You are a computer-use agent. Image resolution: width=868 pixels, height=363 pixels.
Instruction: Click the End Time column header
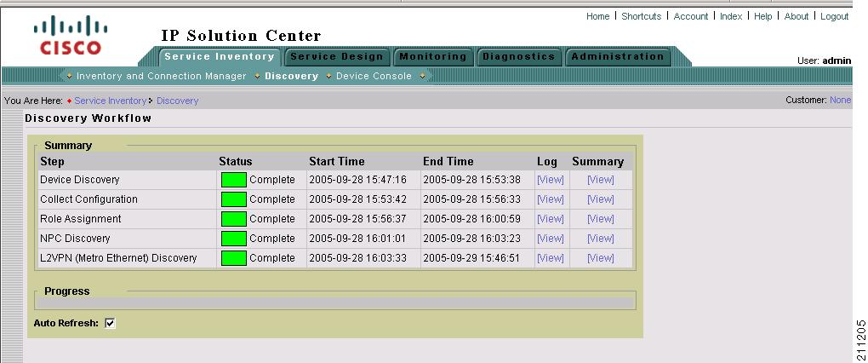(448, 161)
